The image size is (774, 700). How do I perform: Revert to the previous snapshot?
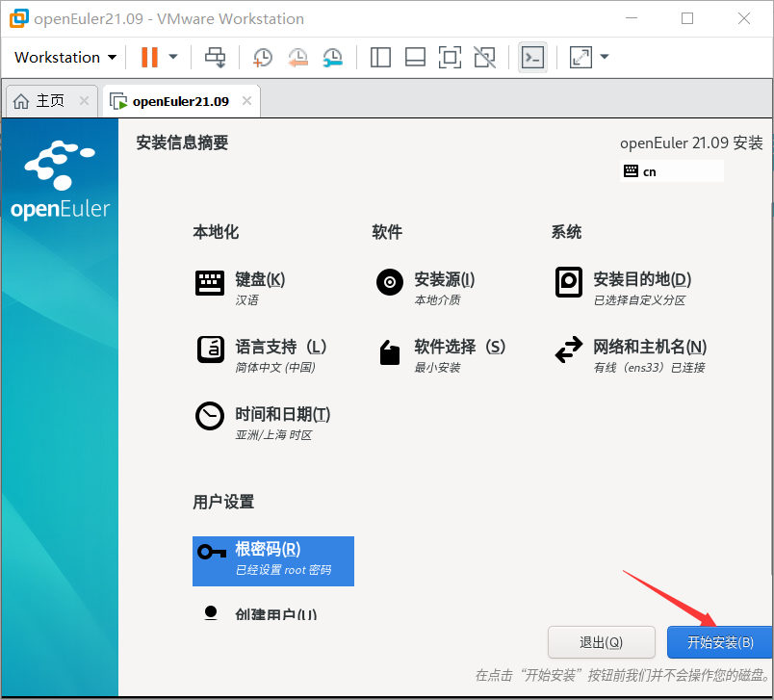coord(297,57)
